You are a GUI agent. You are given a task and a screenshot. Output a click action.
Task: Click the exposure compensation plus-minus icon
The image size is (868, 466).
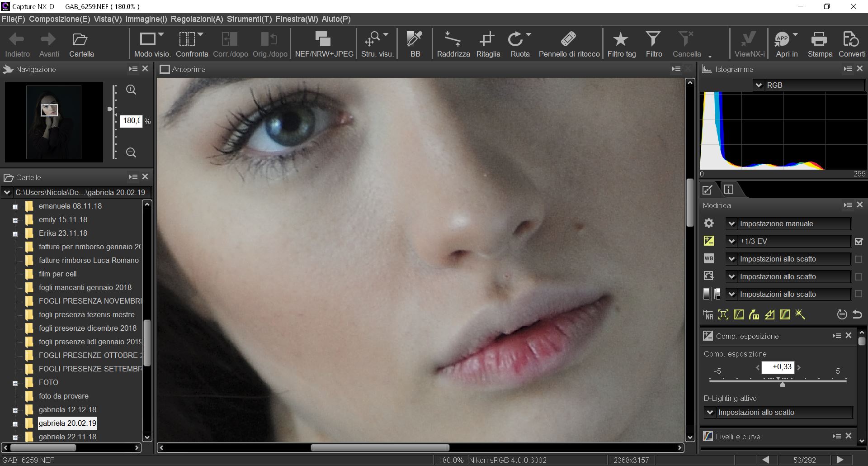(x=708, y=241)
